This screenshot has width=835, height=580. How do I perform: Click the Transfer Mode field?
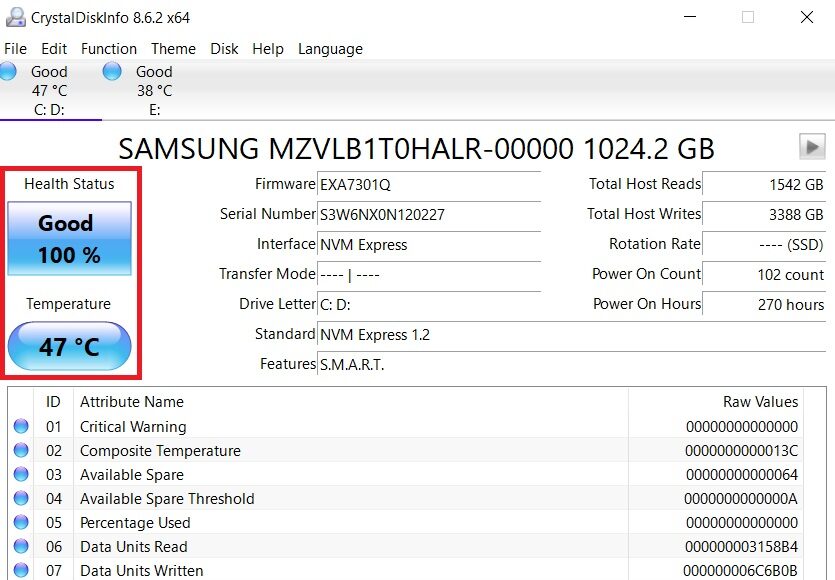429,275
